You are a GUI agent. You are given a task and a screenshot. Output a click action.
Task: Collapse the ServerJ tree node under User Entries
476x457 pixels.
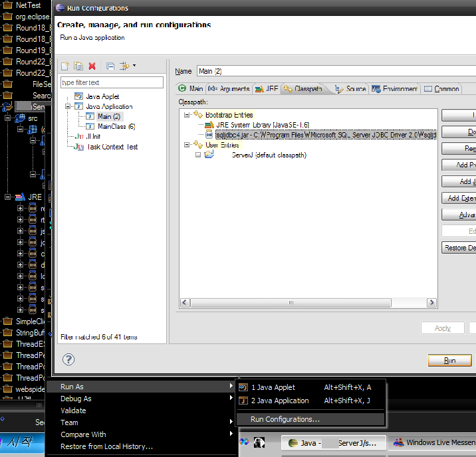198,155
